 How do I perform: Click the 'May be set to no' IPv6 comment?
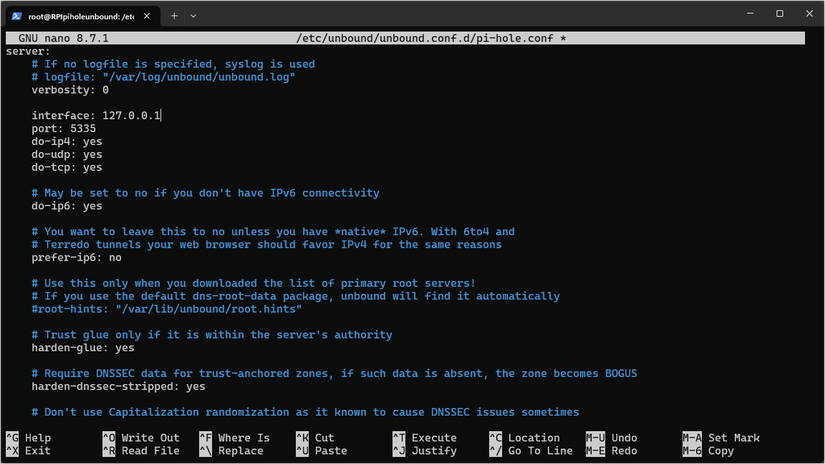click(205, 193)
